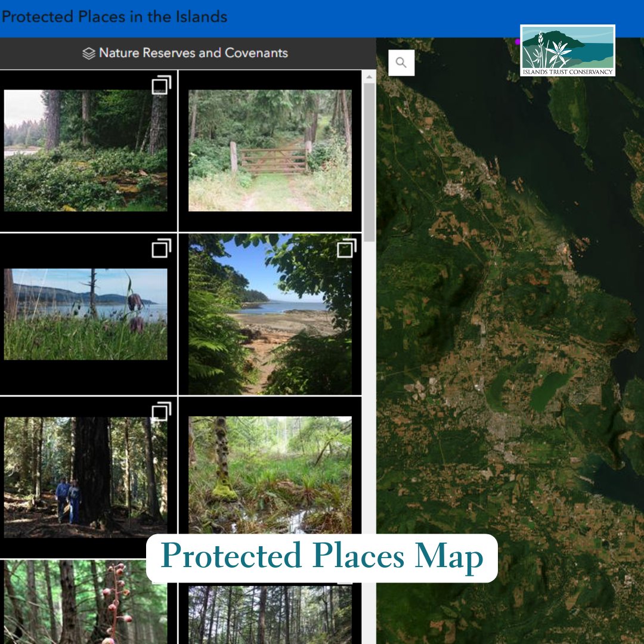This screenshot has width=644, height=644.
Task: Click the Islands Trust Conservancy logo
Action: tap(567, 50)
